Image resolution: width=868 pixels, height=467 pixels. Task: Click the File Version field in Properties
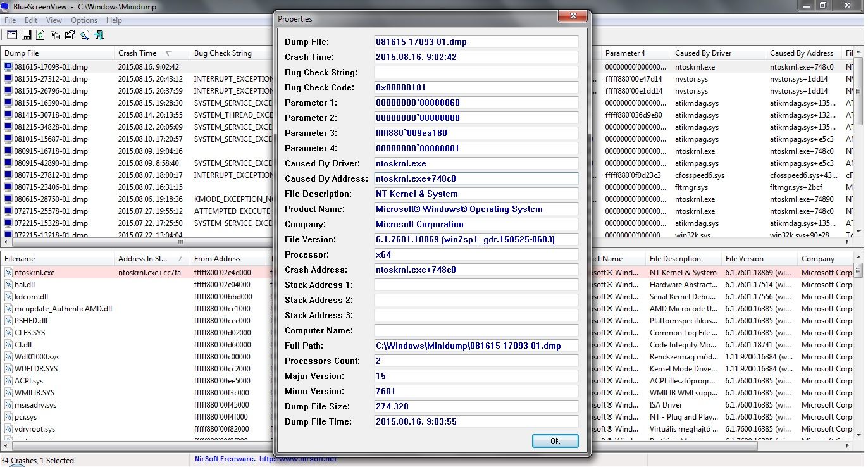[476, 239]
